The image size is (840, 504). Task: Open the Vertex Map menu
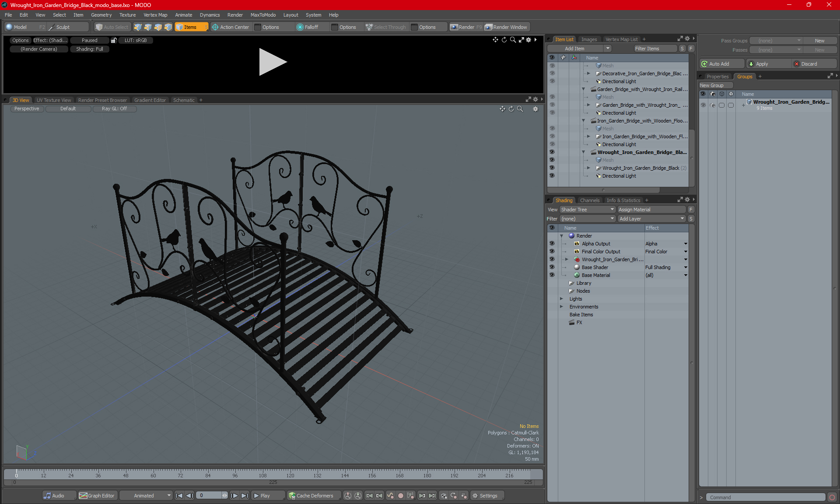[155, 15]
